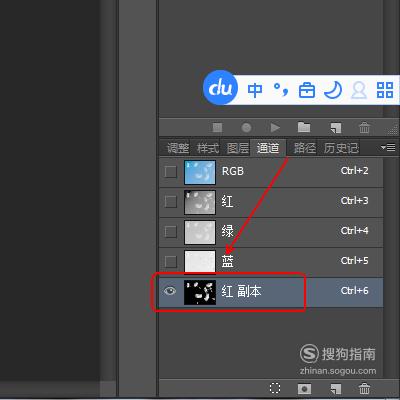Click the begin recording circle icon

[246, 127]
